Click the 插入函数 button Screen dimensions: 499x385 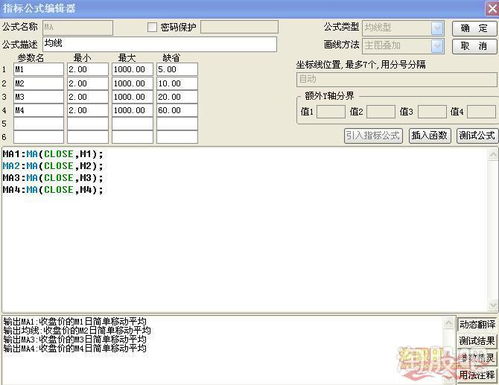(430, 136)
